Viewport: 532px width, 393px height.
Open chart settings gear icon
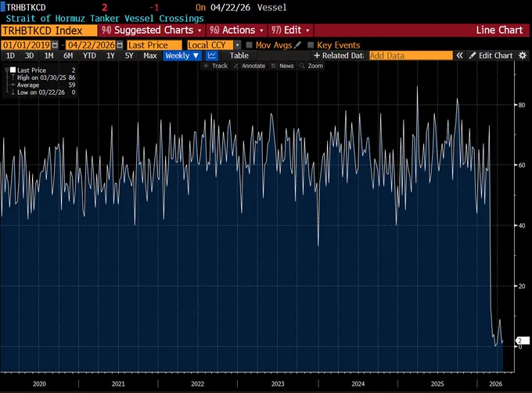coord(523,56)
